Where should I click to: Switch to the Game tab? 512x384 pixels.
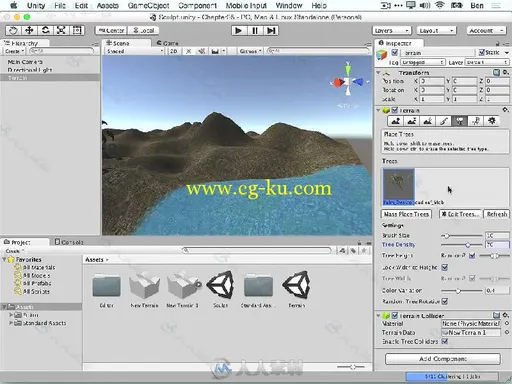[x=168, y=43]
